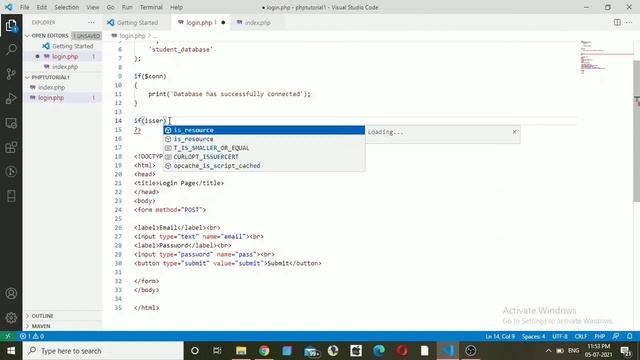Open Microsoft Edge from taskbar
Screen dimensions: 640x360
click(379, 351)
